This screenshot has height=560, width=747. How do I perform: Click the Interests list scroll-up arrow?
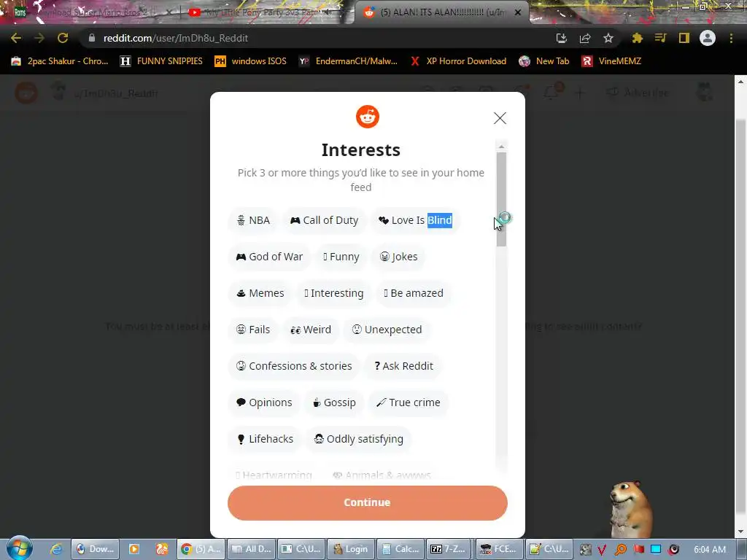[x=500, y=146]
